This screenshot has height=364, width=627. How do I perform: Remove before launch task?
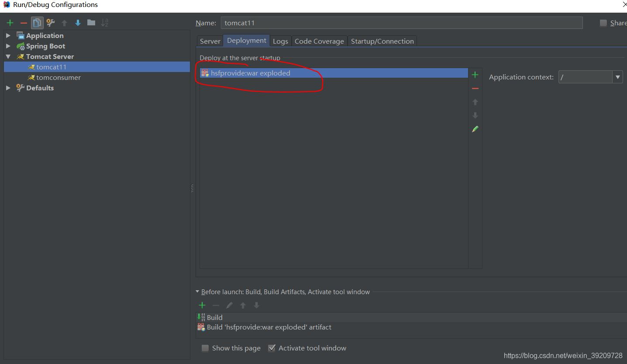tap(216, 305)
